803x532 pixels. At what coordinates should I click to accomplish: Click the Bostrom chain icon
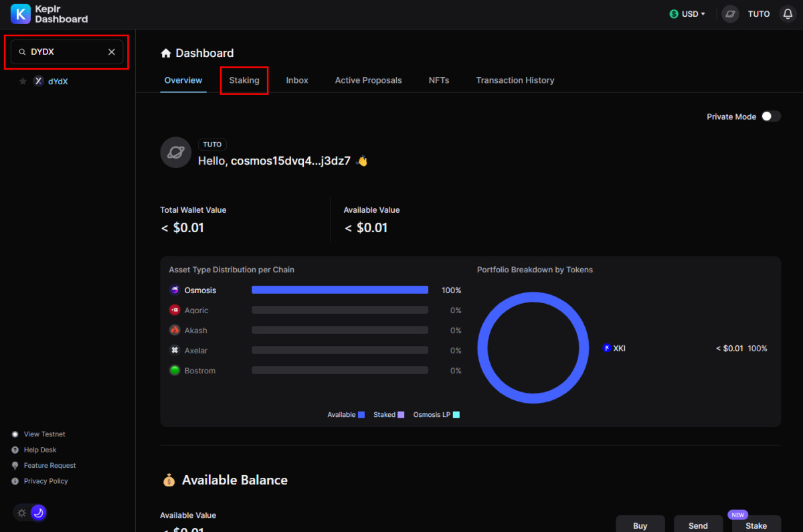pos(175,371)
